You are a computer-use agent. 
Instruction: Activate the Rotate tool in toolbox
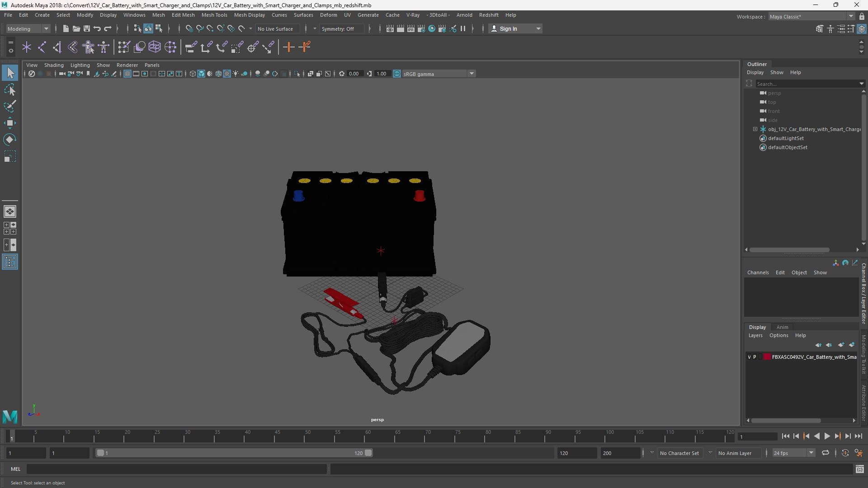pos(10,140)
